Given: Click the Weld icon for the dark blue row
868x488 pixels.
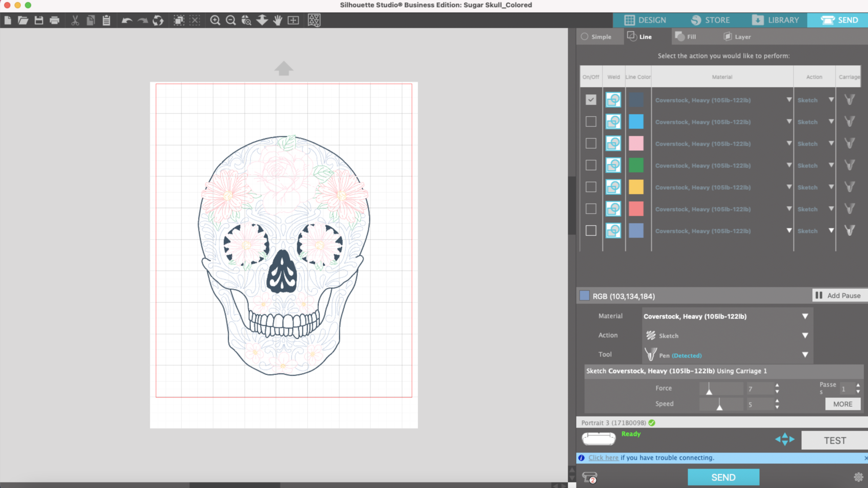Looking at the screenshot, I should coord(613,100).
